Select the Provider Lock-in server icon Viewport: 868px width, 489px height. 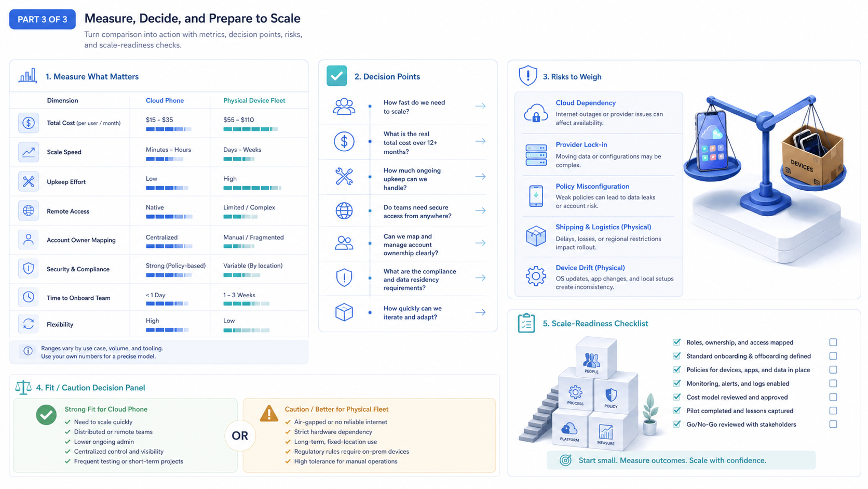click(536, 155)
